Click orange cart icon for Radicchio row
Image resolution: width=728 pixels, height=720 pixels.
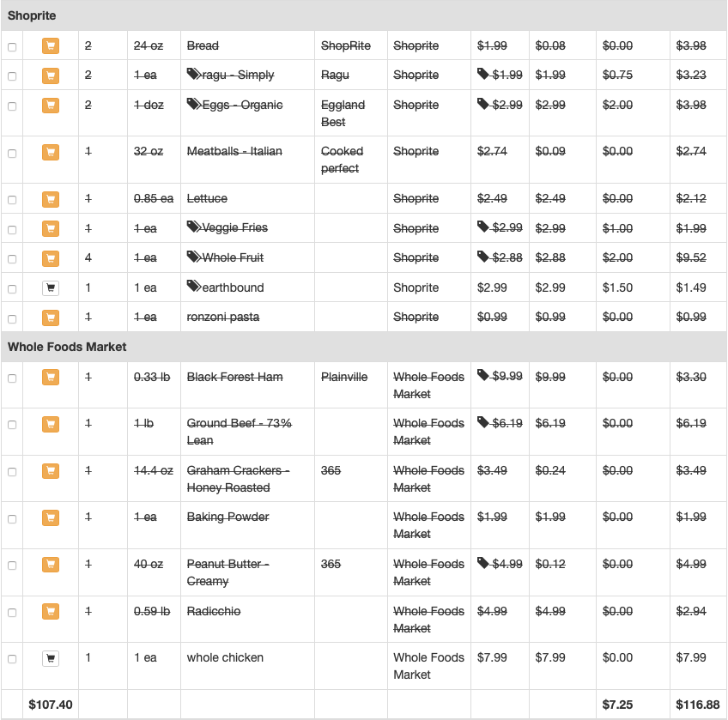click(x=51, y=611)
